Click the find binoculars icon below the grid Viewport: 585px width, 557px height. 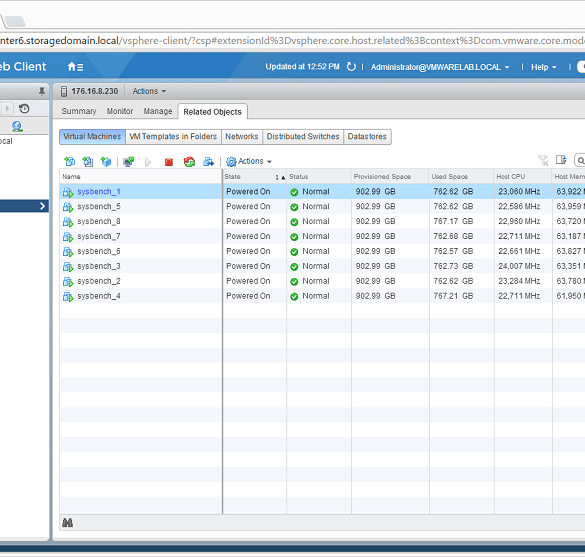coord(68,523)
